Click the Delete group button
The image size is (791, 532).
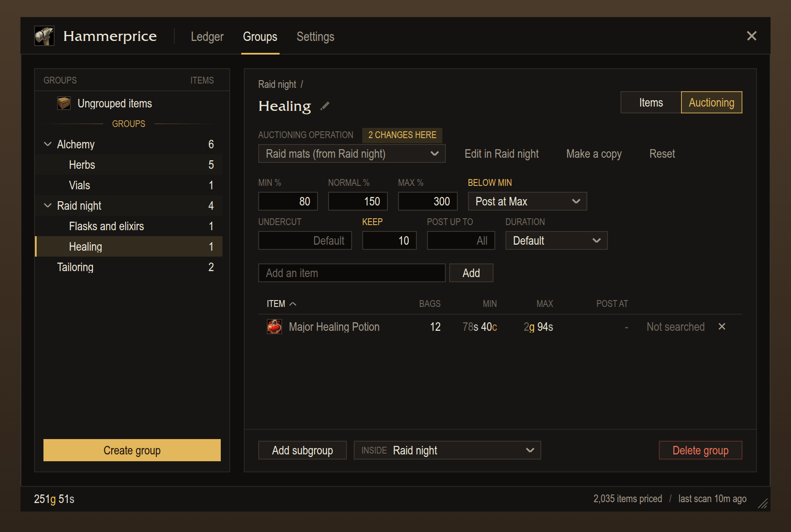coord(700,450)
